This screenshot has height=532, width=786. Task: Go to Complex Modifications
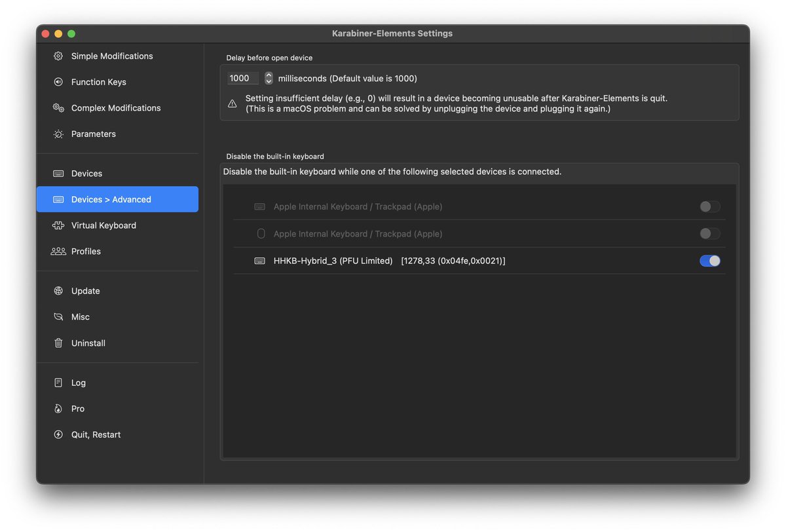click(x=117, y=108)
